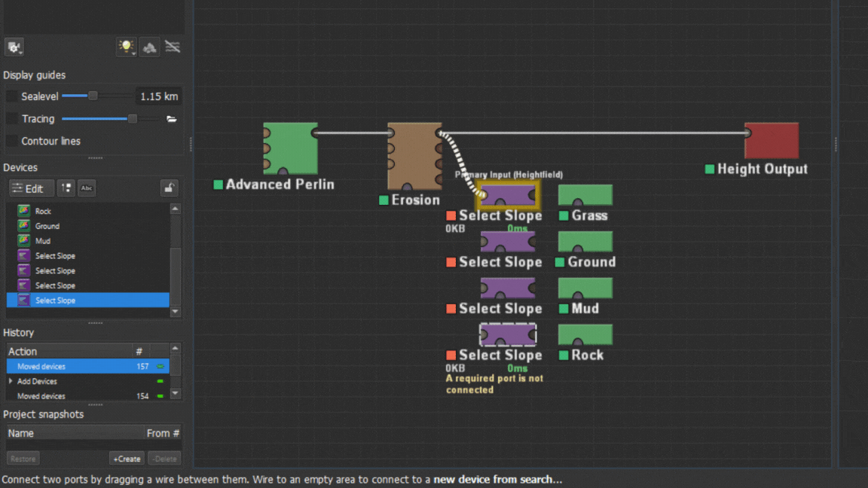Toggle Ground node green status square

[x=560, y=262]
